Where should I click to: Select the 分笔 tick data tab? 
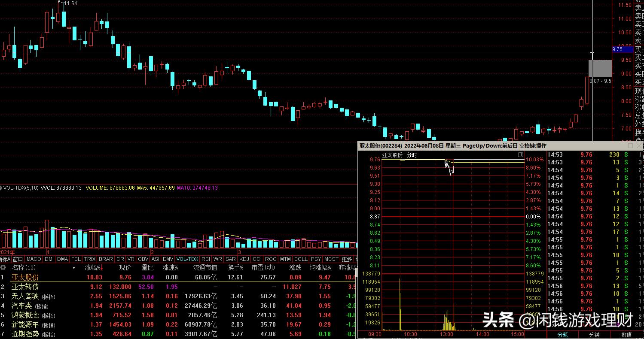click(562, 334)
